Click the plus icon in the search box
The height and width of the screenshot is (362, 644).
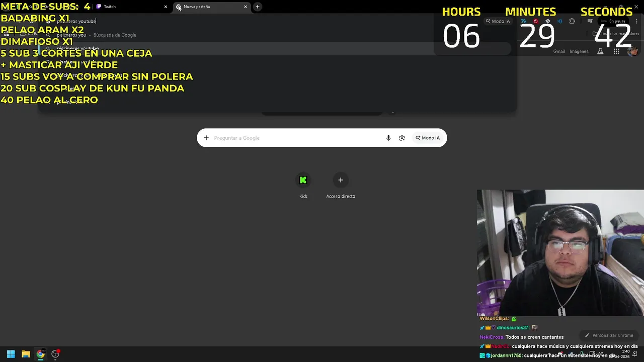[x=206, y=138]
